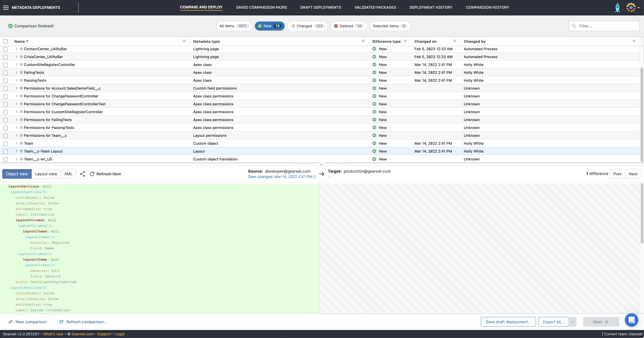
Task: Expand the Team__c-Team Layout row
Action: [16, 151]
